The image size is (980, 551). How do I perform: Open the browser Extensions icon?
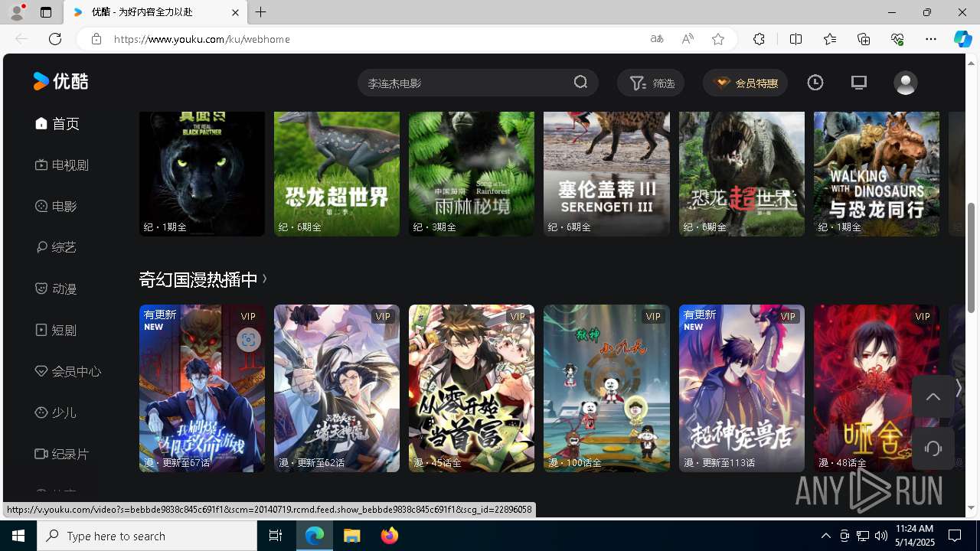(x=759, y=39)
